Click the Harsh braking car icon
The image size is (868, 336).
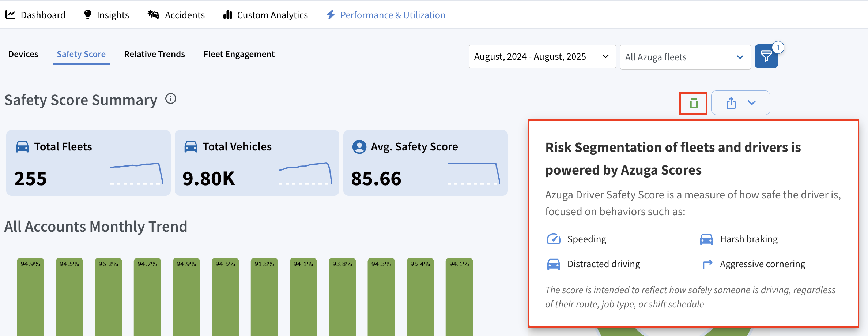[x=706, y=239]
